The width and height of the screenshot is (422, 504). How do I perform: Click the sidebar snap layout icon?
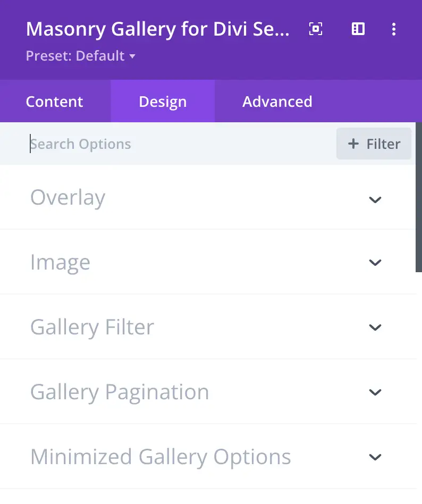click(358, 29)
